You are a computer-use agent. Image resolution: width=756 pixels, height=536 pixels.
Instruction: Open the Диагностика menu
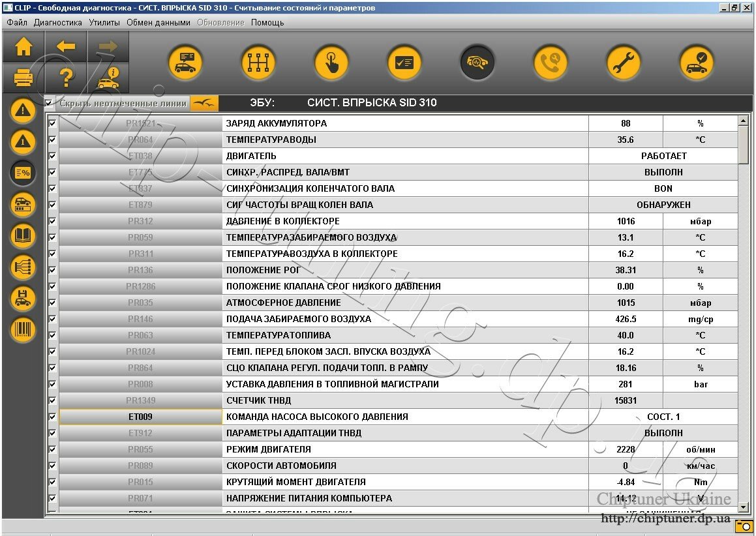coord(58,23)
